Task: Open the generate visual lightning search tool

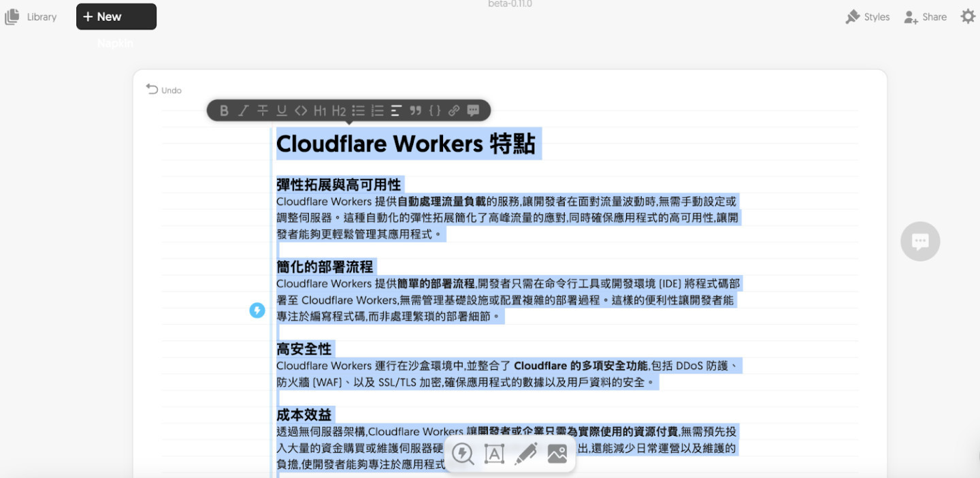Action: point(463,453)
